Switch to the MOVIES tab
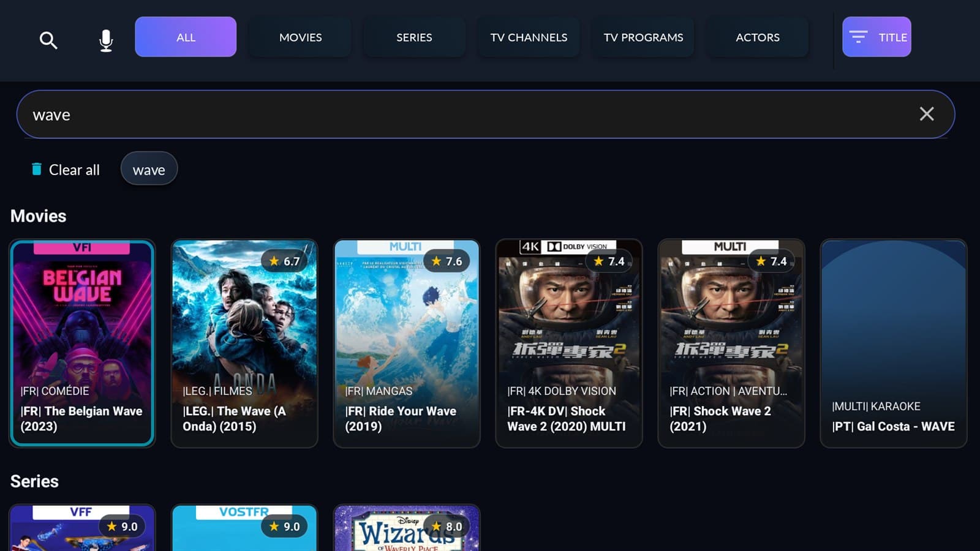The height and width of the screenshot is (551, 980). click(300, 37)
